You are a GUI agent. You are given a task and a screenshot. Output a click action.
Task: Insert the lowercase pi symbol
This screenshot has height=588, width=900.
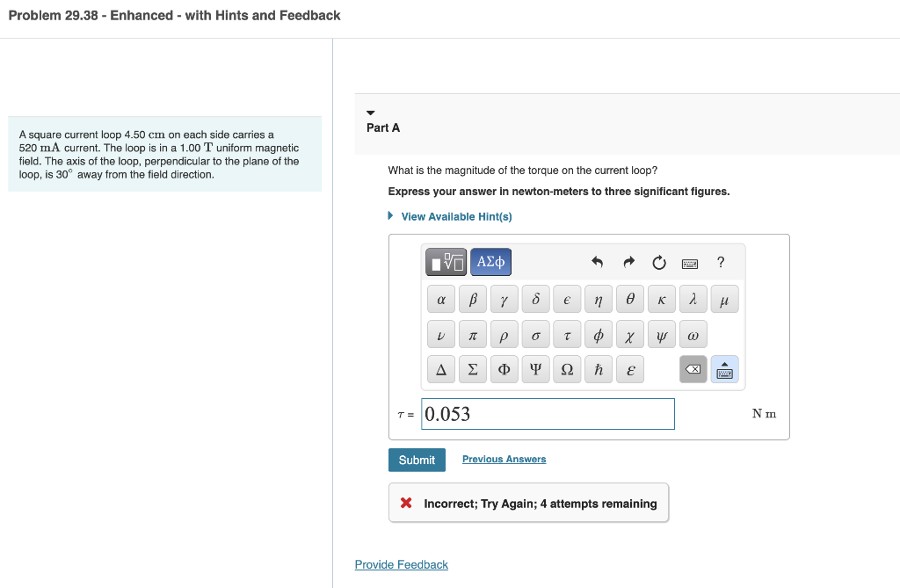pos(472,336)
